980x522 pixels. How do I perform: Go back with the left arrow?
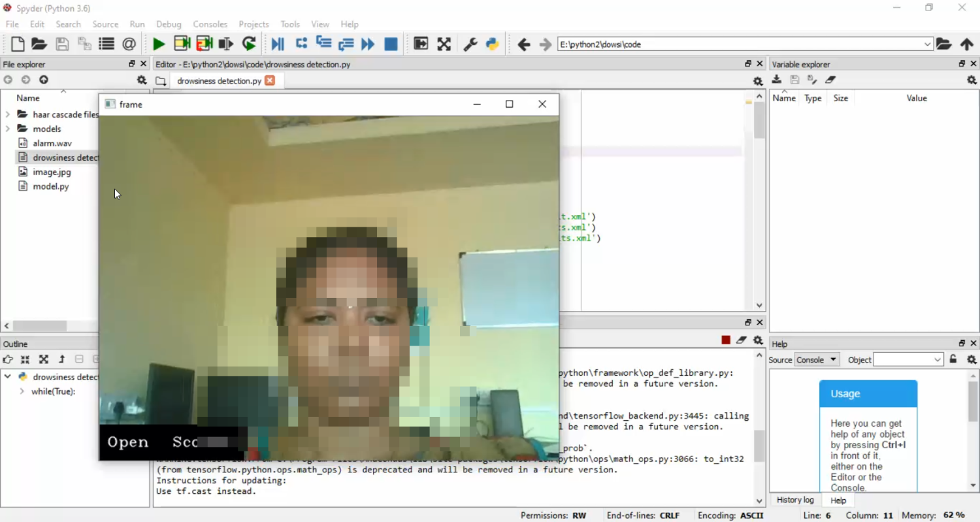523,44
